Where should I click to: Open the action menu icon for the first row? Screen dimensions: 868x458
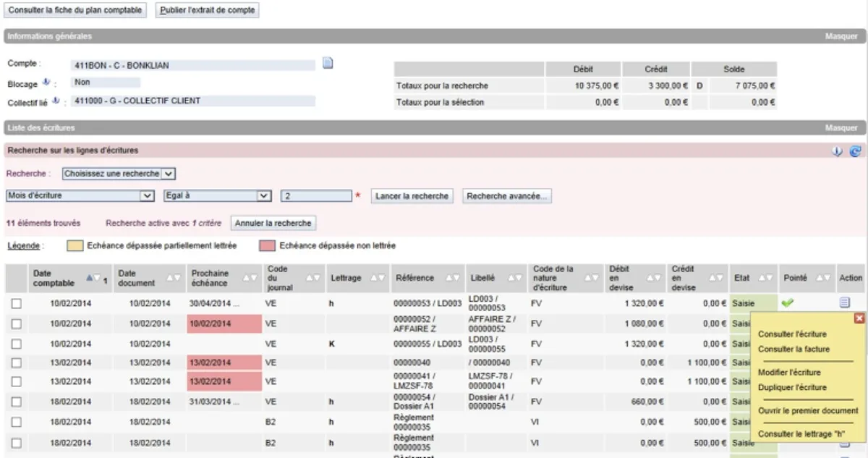[844, 303]
